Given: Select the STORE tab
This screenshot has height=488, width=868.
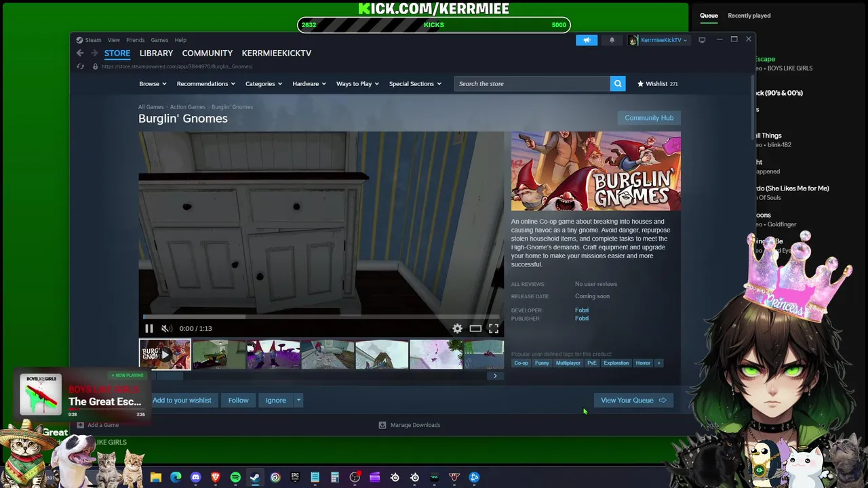Looking at the screenshot, I should tap(117, 53).
